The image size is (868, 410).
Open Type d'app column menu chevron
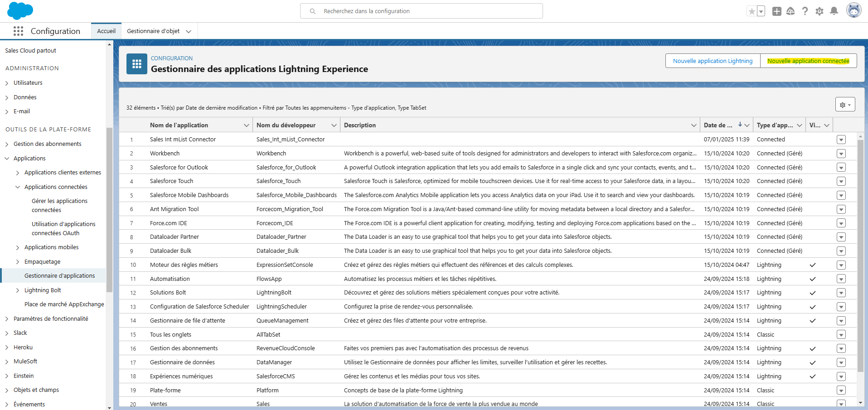[x=800, y=125]
